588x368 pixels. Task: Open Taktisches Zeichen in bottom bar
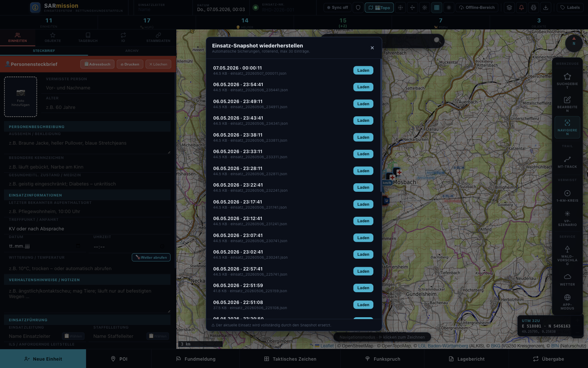pos(290,359)
